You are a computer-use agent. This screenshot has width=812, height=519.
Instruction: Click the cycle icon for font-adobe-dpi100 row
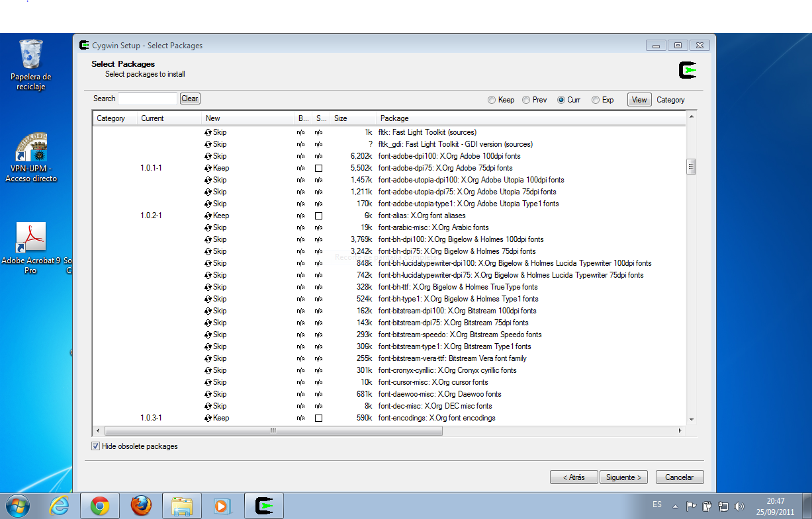(208, 156)
